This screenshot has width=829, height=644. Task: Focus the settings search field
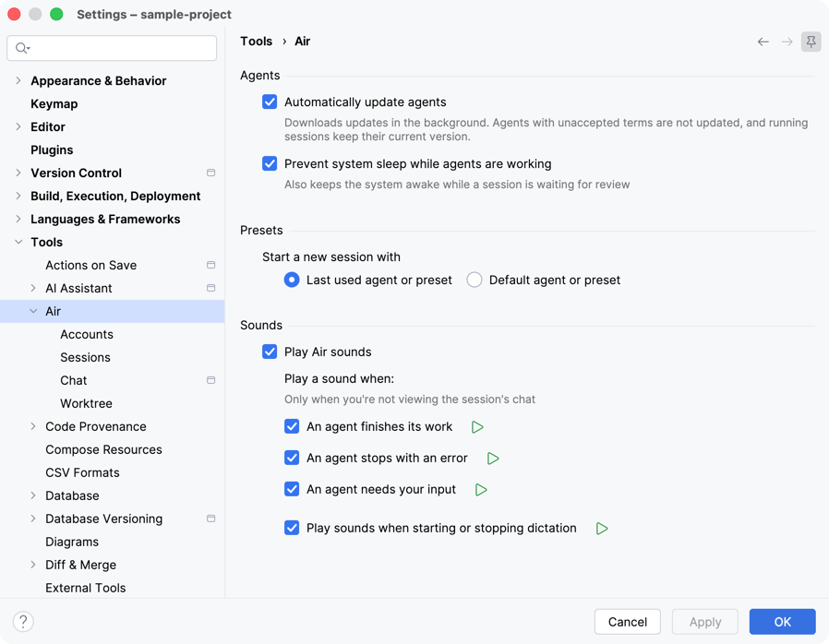click(112, 48)
